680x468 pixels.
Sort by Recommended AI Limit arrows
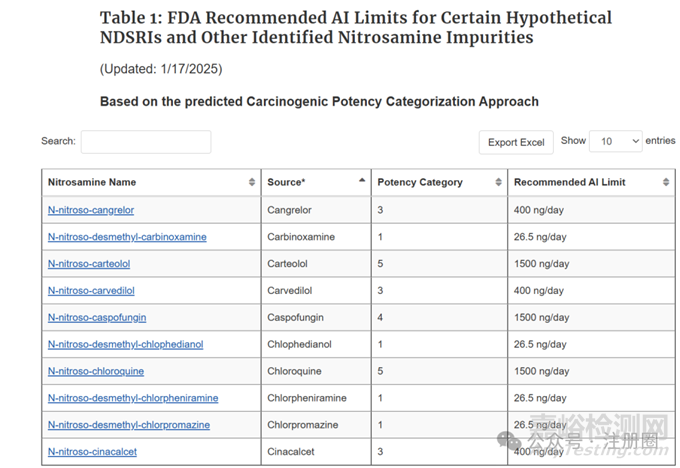[667, 183]
